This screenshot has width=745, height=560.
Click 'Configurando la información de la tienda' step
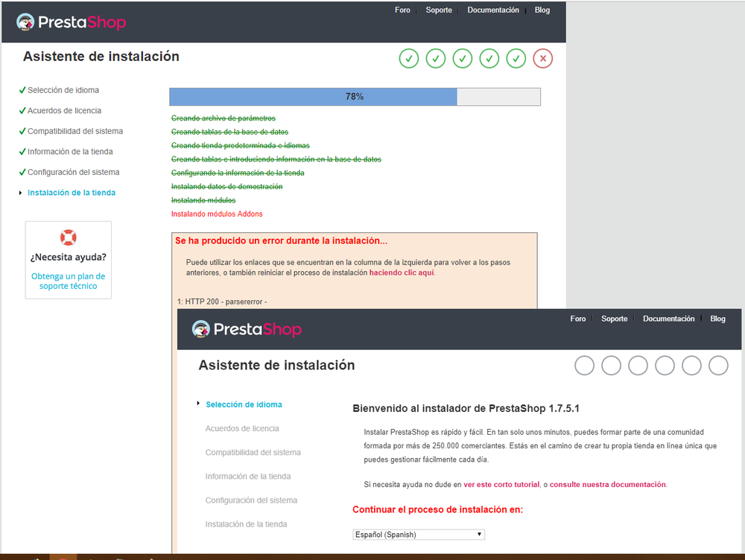pyautogui.click(x=238, y=173)
